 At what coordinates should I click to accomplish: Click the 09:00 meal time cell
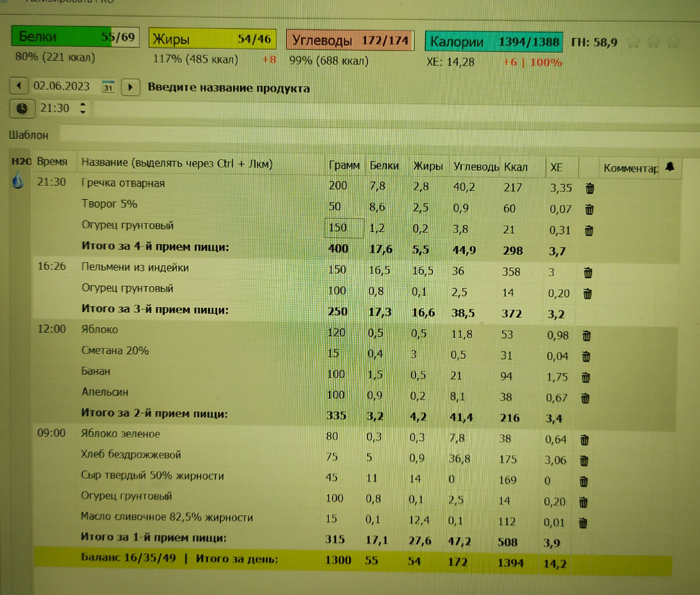point(51,433)
